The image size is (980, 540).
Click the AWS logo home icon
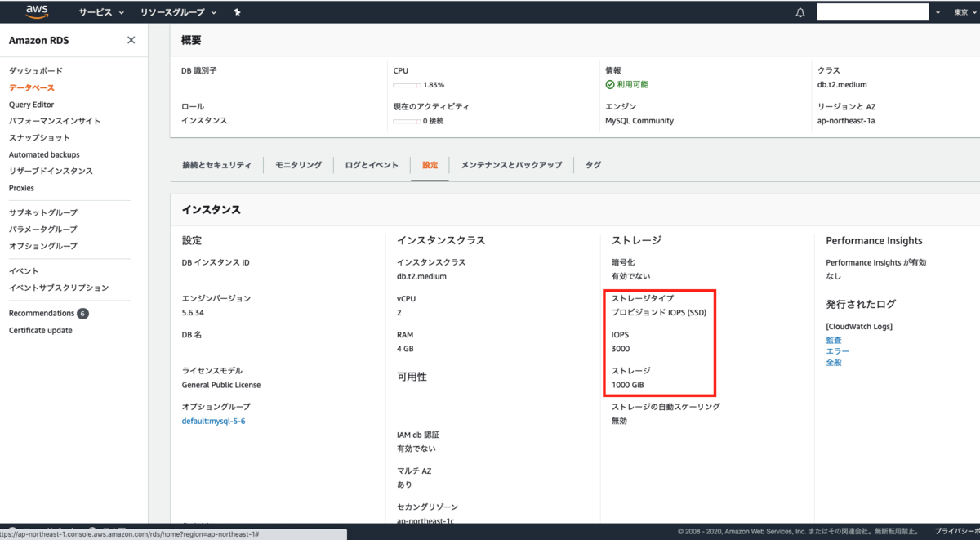pyautogui.click(x=38, y=11)
